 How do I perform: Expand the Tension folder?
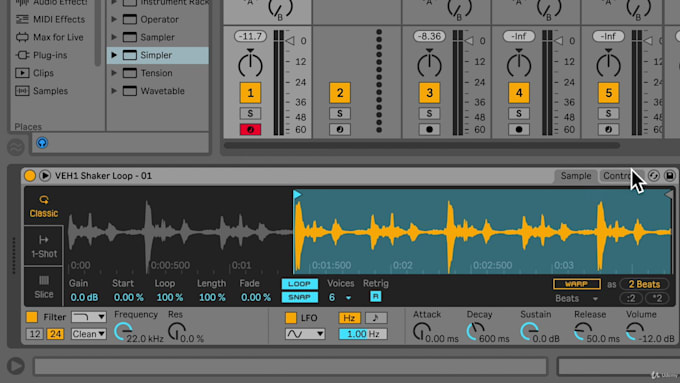(x=114, y=73)
